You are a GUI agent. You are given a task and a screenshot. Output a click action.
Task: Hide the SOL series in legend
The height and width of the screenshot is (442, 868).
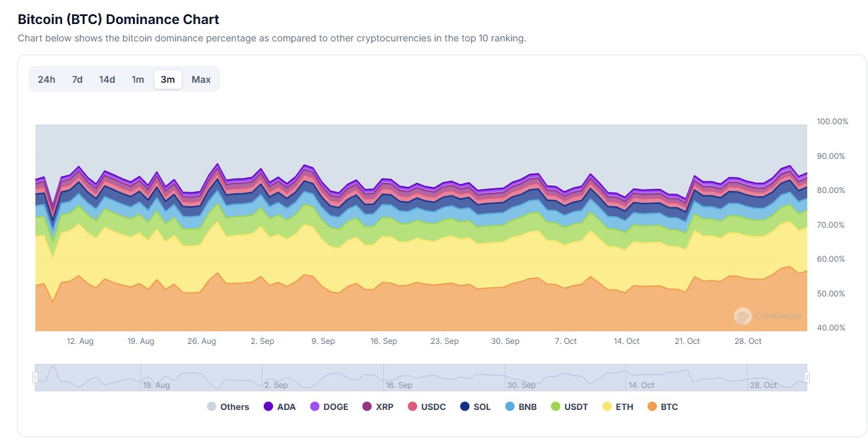475,407
